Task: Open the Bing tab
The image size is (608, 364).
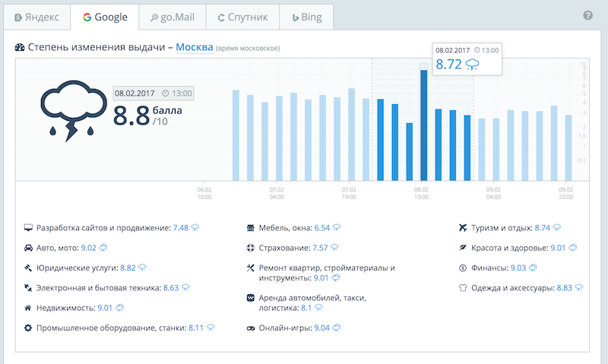Action: 306,17
